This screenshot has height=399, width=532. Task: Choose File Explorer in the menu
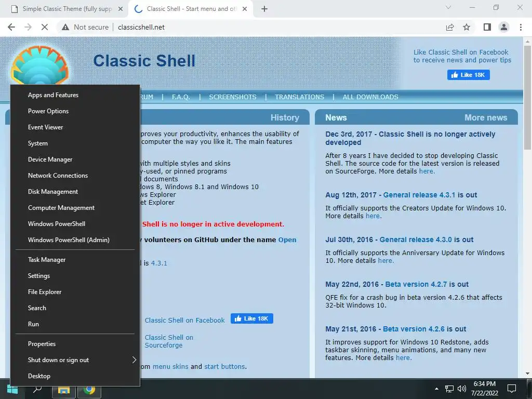pyautogui.click(x=75, y=292)
